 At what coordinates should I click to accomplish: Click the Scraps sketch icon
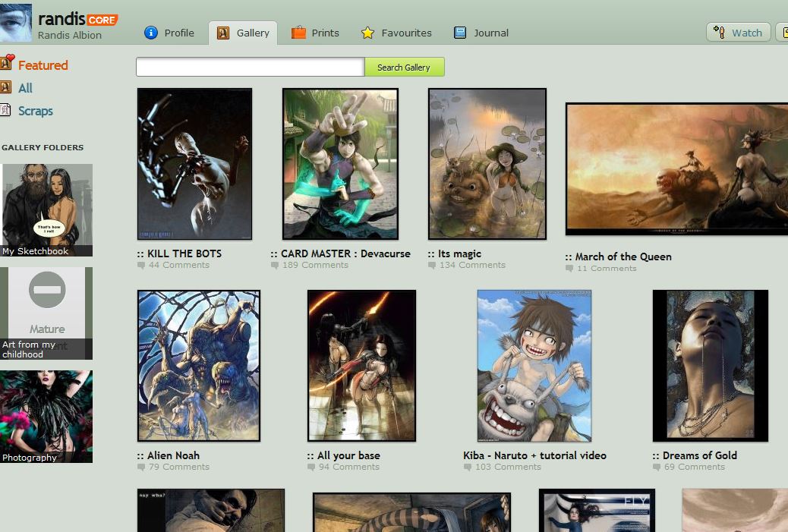tap(5, 110)
